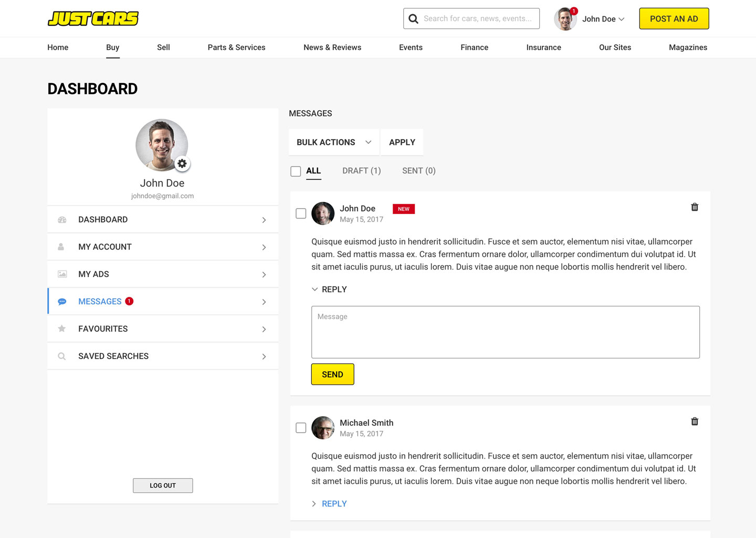
Task: Select MY ADS in the sidebar menu
Action: point(163,274)
